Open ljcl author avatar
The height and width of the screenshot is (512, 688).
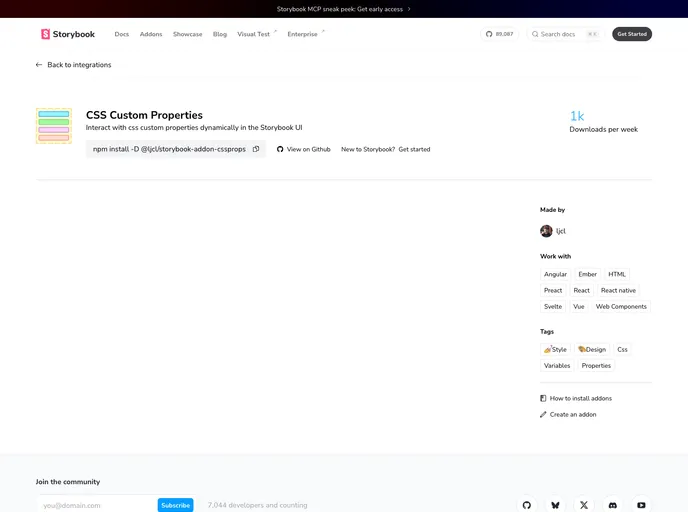[x=546, y=231]
